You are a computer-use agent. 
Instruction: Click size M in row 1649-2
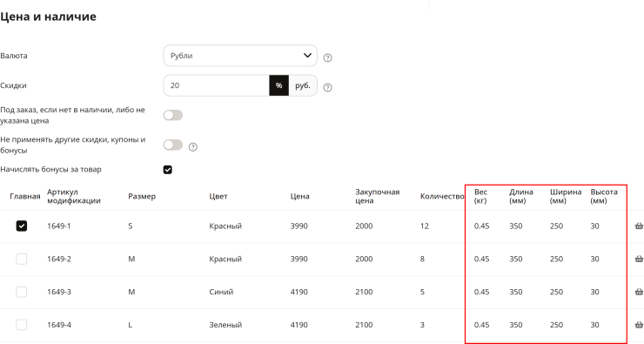(x=131, y=259)
